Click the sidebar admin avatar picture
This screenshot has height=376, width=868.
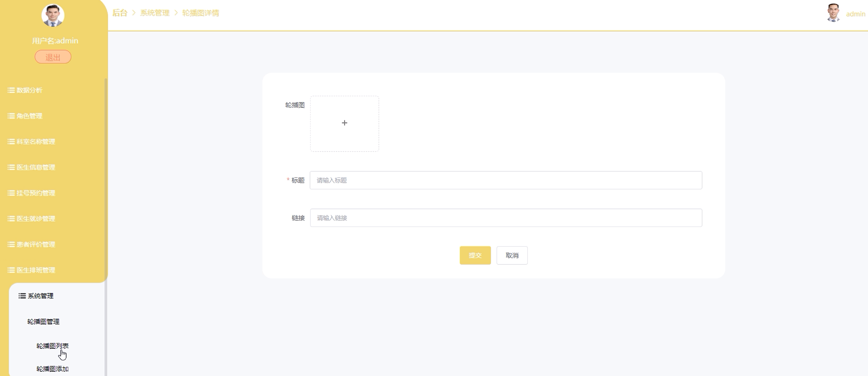53,15
